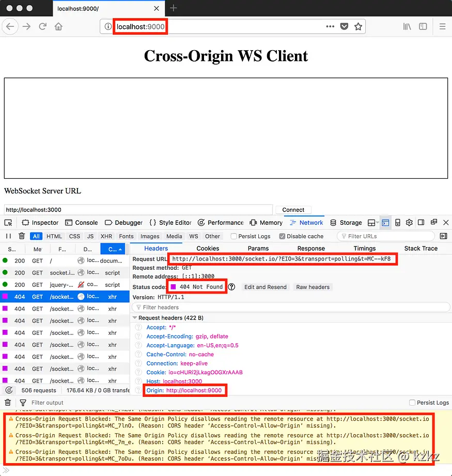Click the Connect button
Image resolution: width=452 pixels, height=476 pixels.
coord(293,210)
